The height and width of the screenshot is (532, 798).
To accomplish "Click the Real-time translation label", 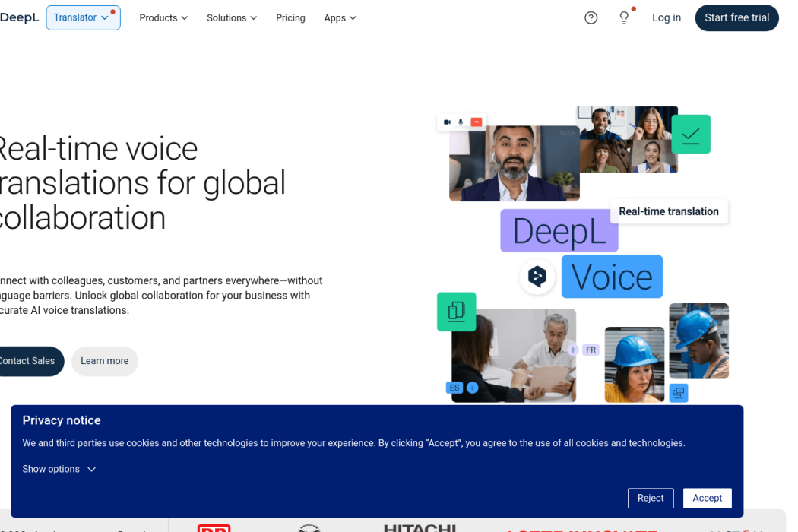I will coord(669,211).
